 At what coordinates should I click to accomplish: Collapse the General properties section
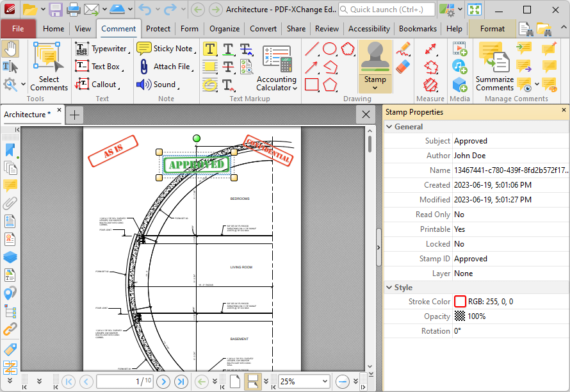pyautogui.click(x=389, y=127)
